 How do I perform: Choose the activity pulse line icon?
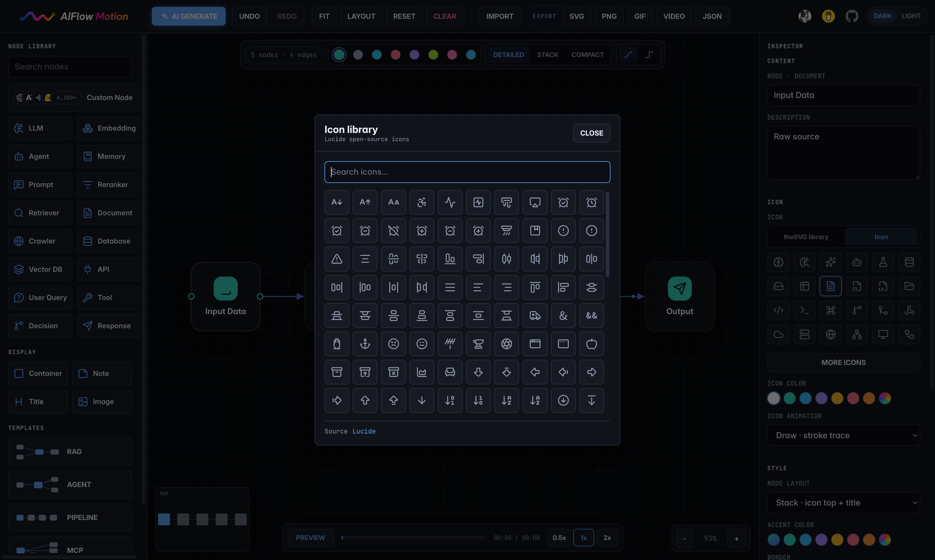450,202
